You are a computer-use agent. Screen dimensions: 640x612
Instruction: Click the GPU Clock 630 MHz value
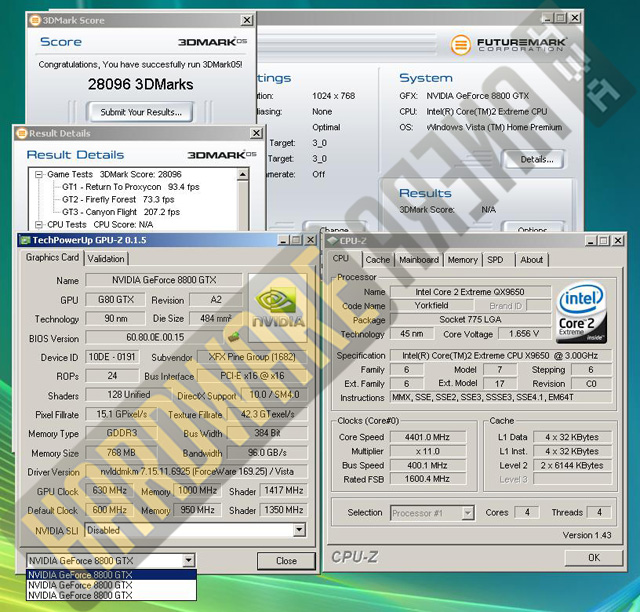(109, 490)
